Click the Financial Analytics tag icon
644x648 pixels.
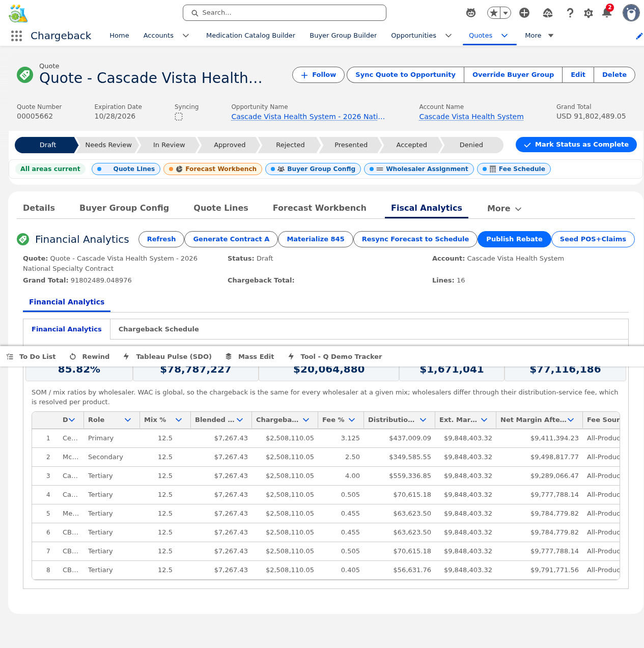point(23,239)
